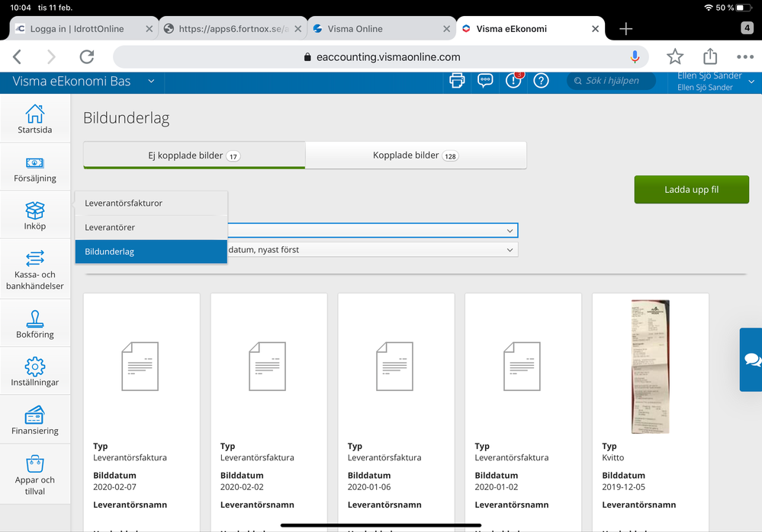The height and width of the screenshot is (532, 762).
Task: Open Försäljning in the sidebar
Action: coord(35,168)
